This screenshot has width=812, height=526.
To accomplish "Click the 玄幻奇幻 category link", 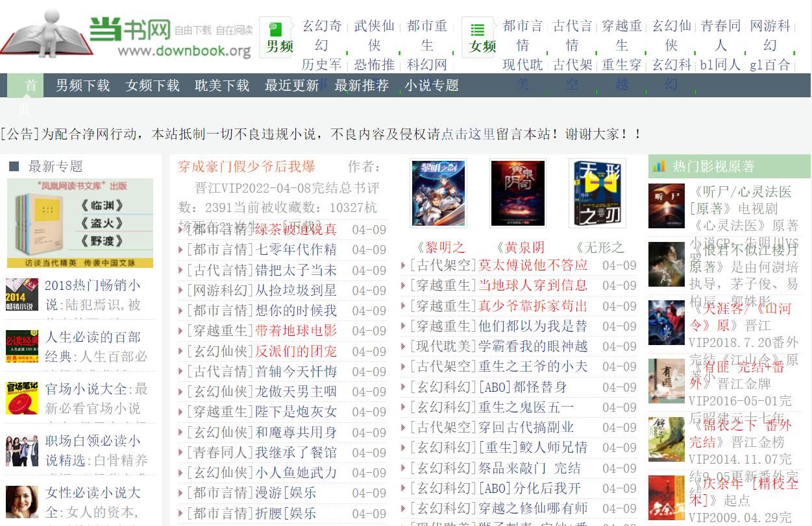I will [x=321, y=35].
